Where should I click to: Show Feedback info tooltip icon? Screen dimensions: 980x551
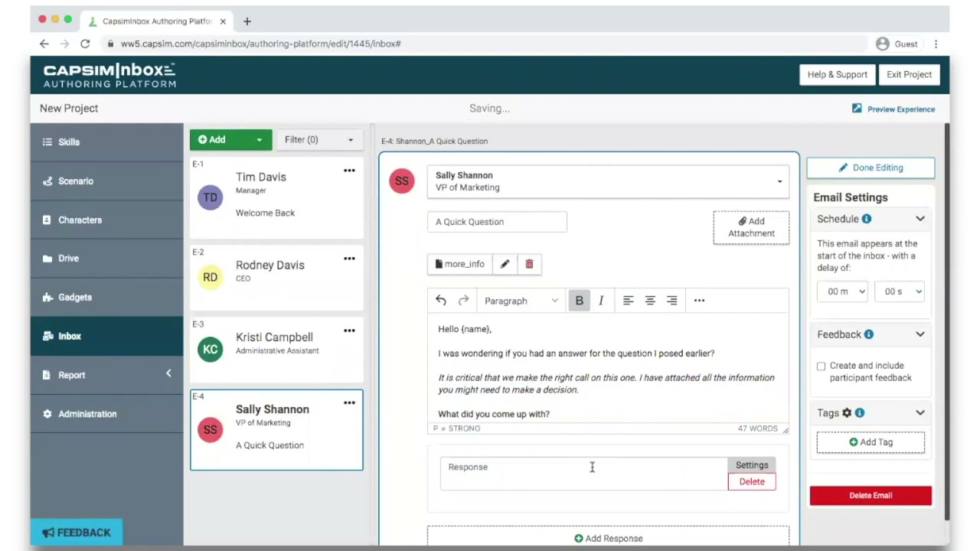[x=869, y=334]
